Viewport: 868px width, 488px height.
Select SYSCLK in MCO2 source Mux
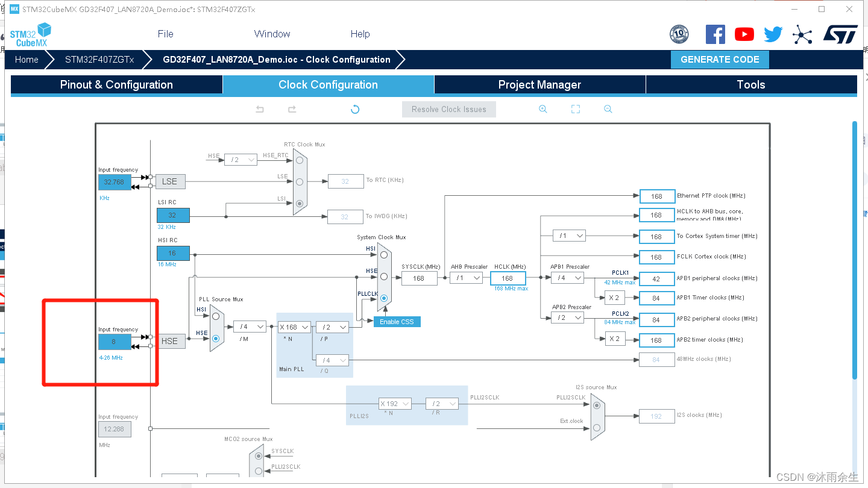click(x=259, y=456)
